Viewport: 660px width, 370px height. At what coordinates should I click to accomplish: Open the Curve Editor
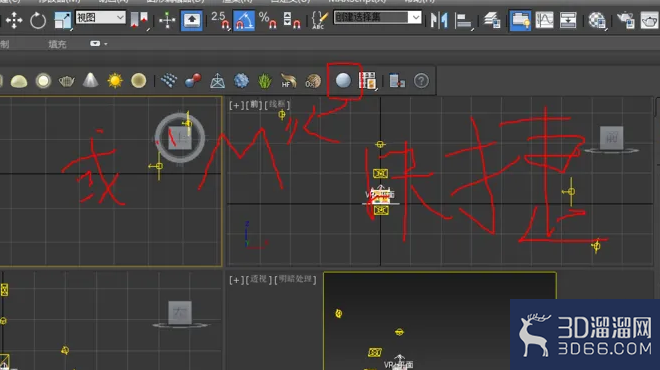544,20
